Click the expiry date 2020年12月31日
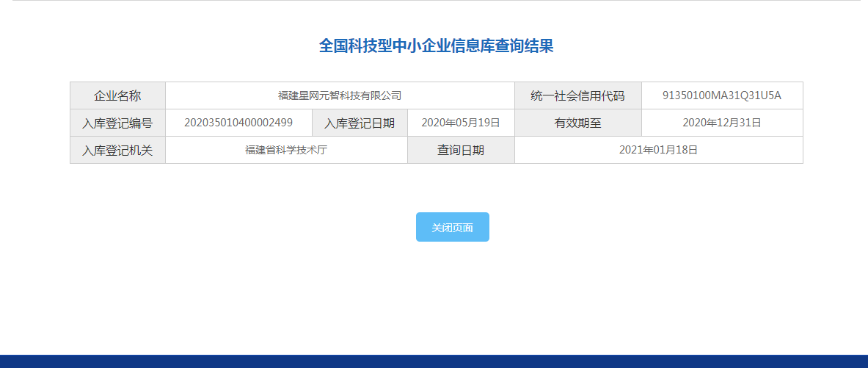 [x=721, y=123]
